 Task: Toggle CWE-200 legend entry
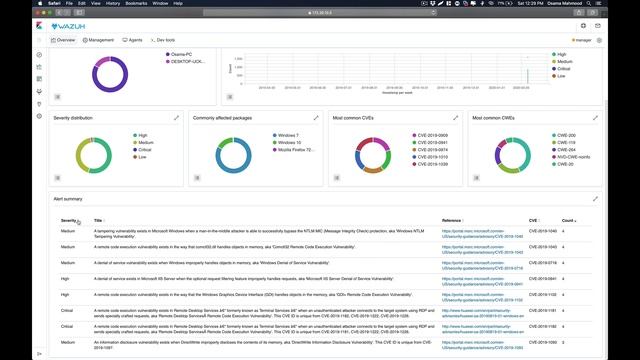[x=564, y=136]
